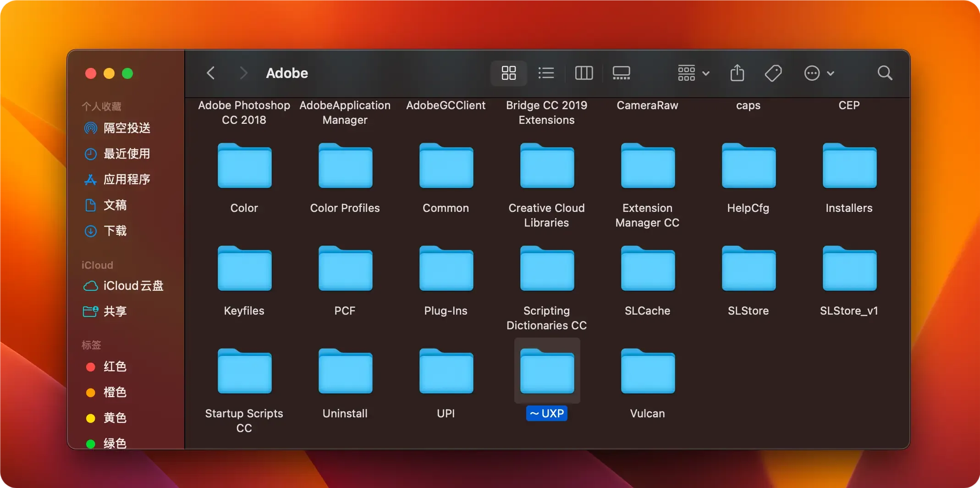980x488 pixels.
Task: Click the Share toolbar icon
Action: click(x=737, y=73)
